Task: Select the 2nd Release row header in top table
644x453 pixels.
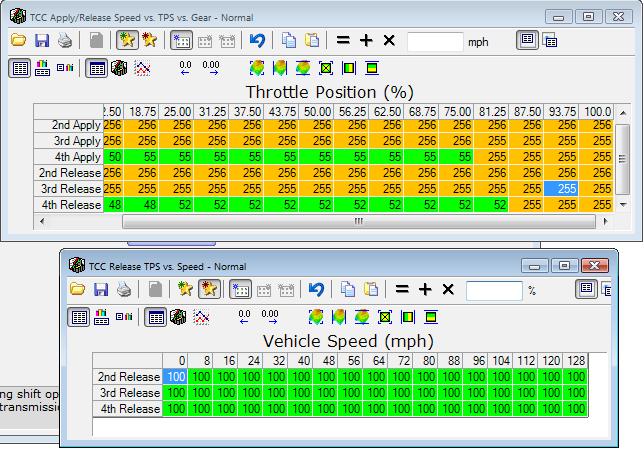Action: point(67,173)
